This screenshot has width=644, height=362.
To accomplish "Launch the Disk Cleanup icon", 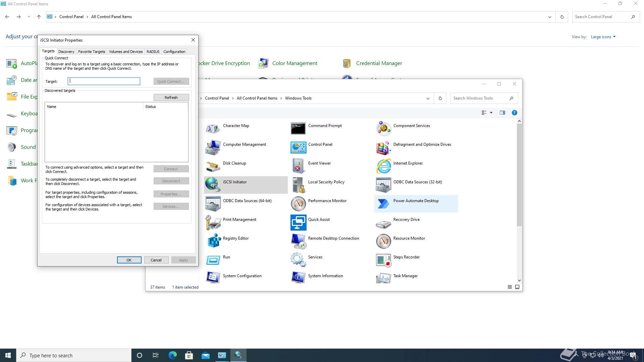I will tap(213, 166).
